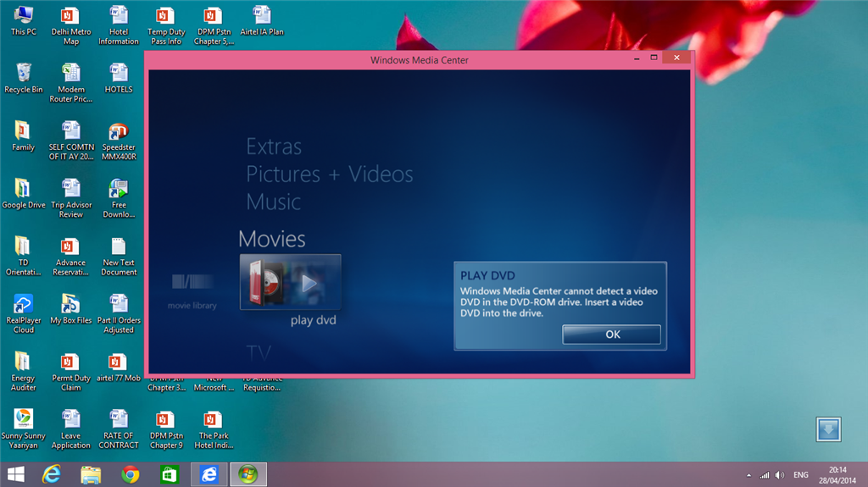The image size is (868, 487).
Task: Open network signal tray icon
Action: 765,475
